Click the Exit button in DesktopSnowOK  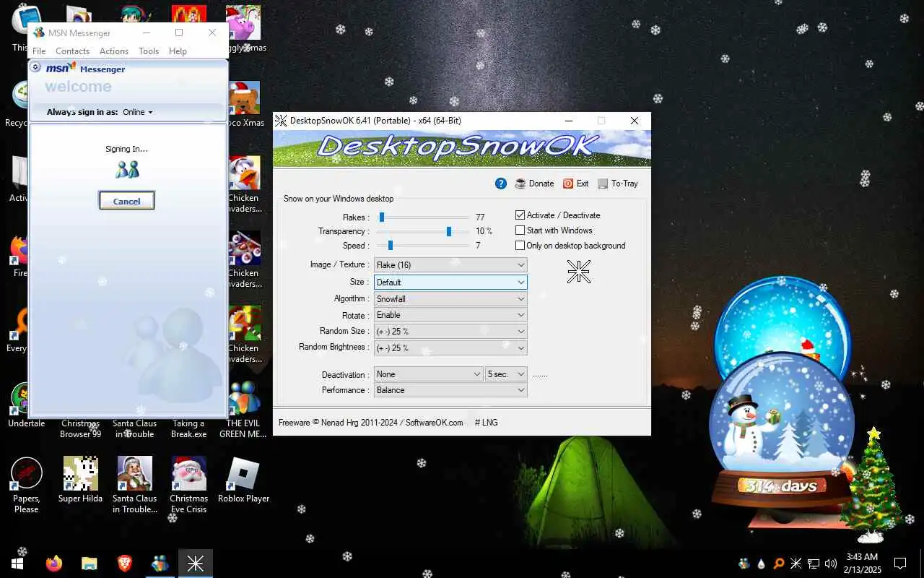(x=575, y=184)
